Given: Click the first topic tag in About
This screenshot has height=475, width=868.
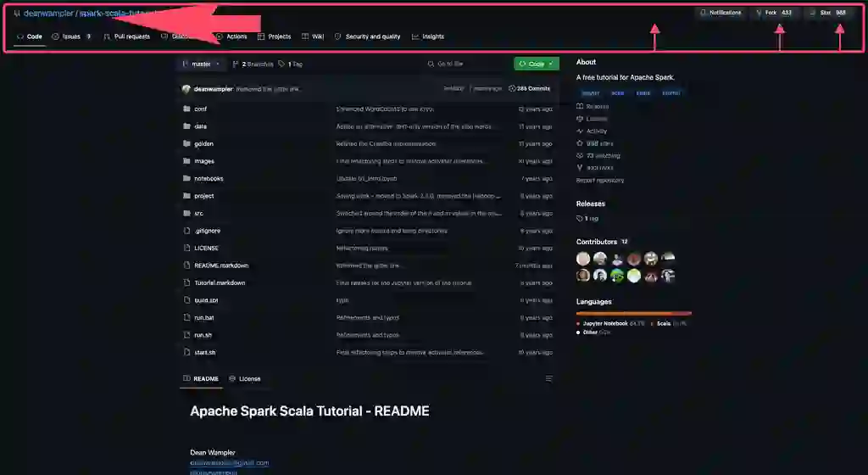Looking at the screenshot, I should [x=590, y=93].
